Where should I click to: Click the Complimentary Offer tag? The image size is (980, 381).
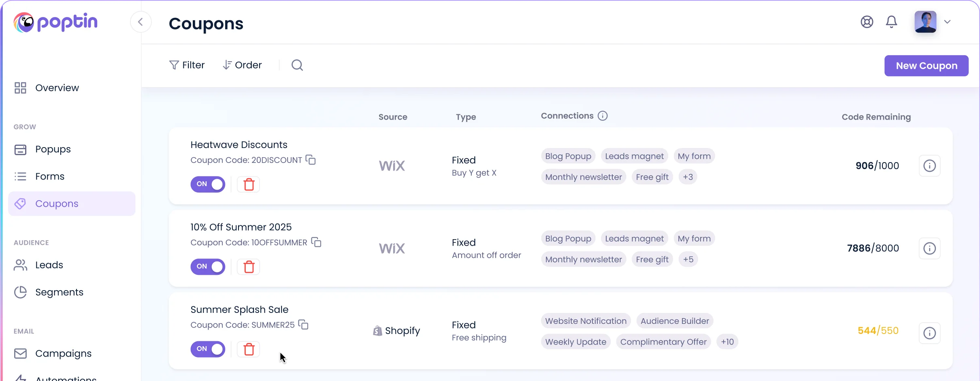[663, 342]
